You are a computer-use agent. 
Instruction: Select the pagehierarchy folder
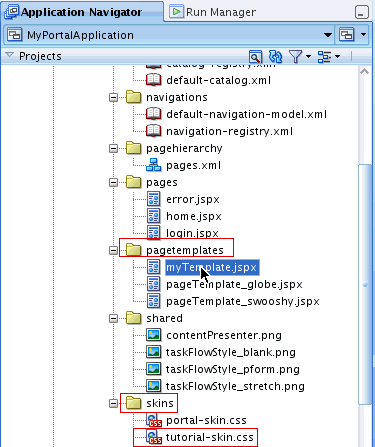pyautogui.click(x=184, y=149)
